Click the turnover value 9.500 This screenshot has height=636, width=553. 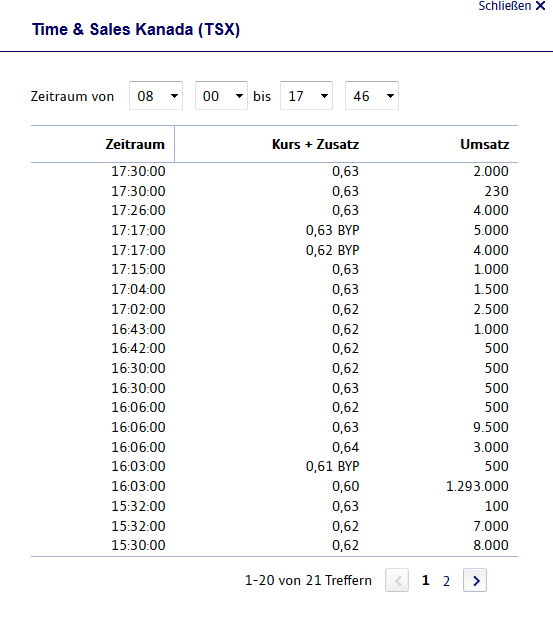[491, 428]
